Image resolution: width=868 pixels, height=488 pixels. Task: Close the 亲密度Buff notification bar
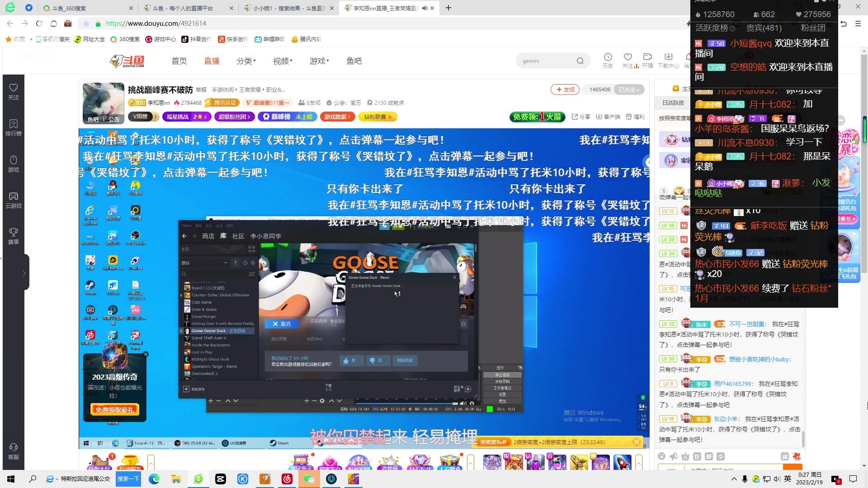637,442
